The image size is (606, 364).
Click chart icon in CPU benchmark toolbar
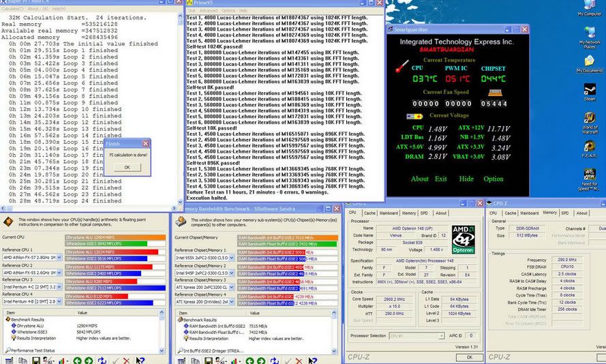(62, 361)
